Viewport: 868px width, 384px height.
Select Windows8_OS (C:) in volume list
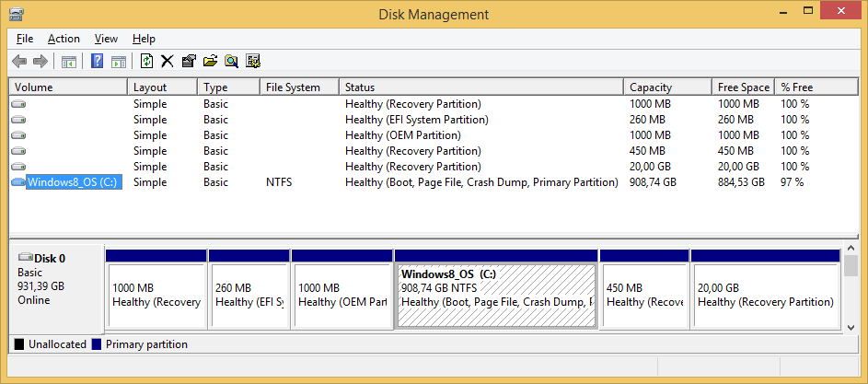pos(74,182)
